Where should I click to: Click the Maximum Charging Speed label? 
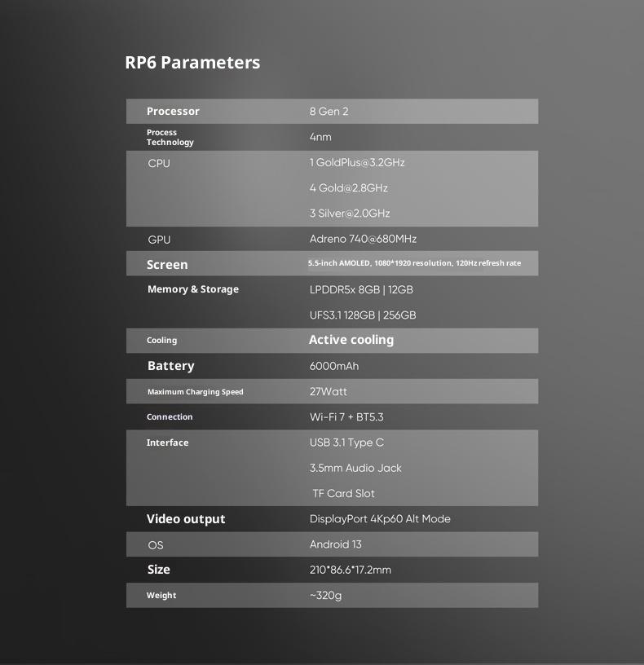[195, 392]
